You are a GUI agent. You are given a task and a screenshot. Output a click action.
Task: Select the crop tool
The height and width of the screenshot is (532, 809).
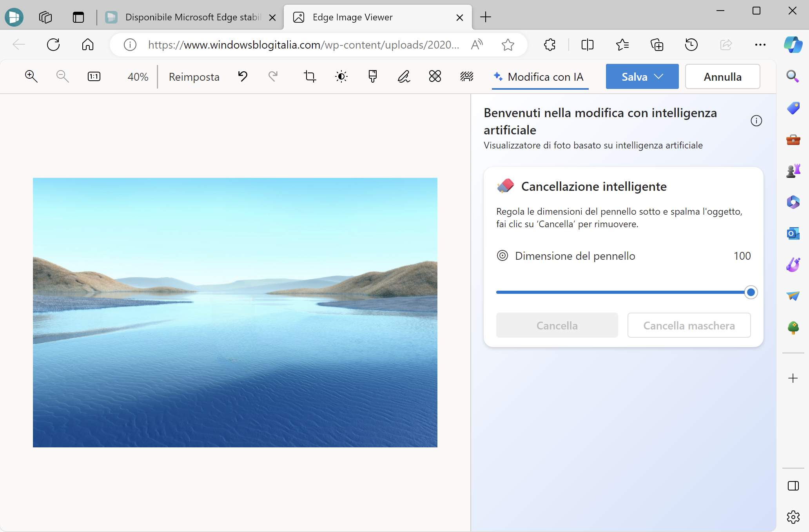(310, 76)
